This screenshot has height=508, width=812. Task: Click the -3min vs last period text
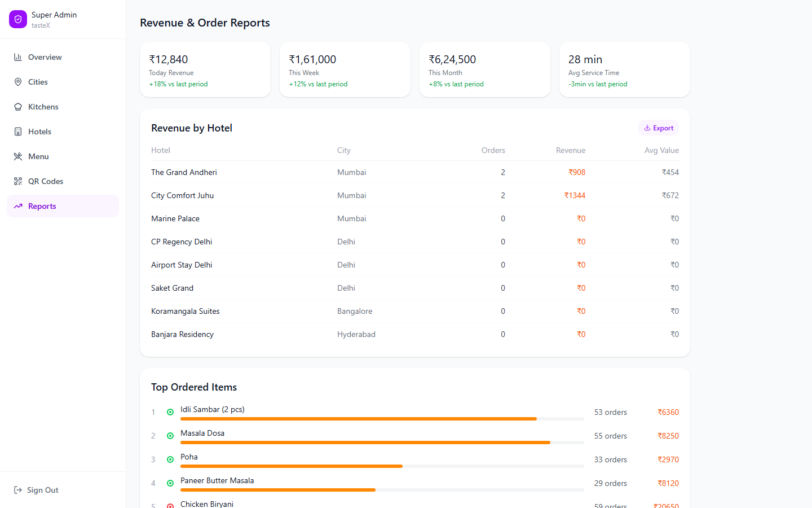(x=598, y=84)
